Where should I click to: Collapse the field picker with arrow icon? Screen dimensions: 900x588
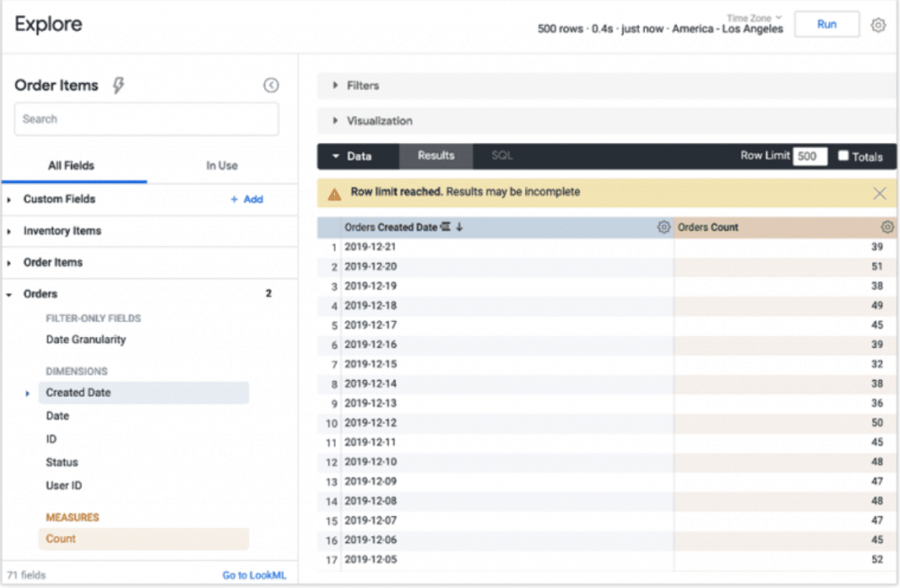pyautogui.click(x=271, y=85)
